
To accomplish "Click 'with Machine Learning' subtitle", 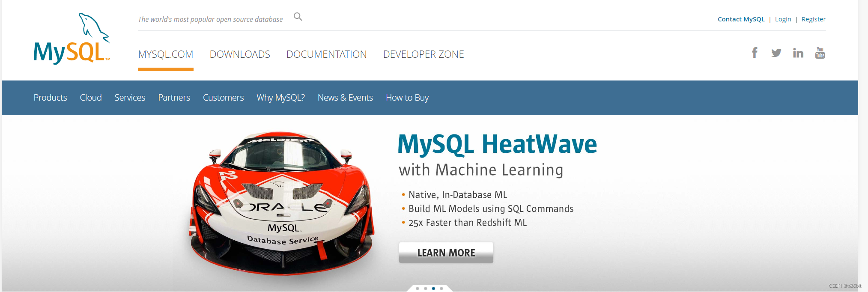I will tap(481, 170).
